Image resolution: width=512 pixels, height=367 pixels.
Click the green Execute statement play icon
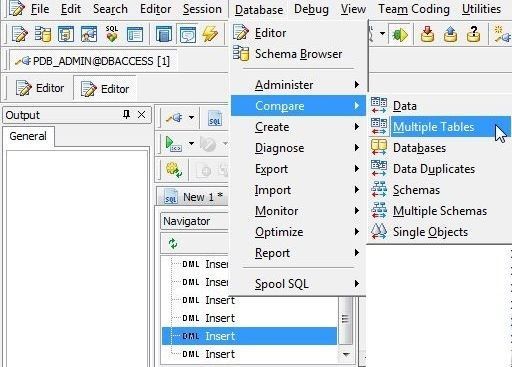(x=173, y=144)
